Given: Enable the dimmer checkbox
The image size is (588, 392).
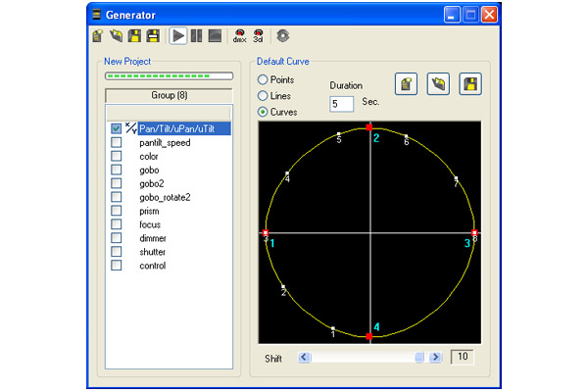Looking at the screenshot, I should coord(117,238).
